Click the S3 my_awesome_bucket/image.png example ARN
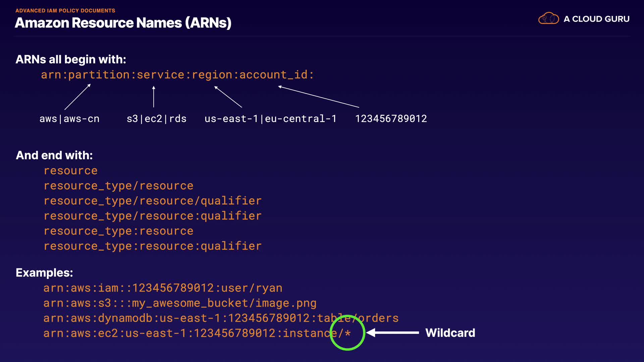 click(180, 303)
